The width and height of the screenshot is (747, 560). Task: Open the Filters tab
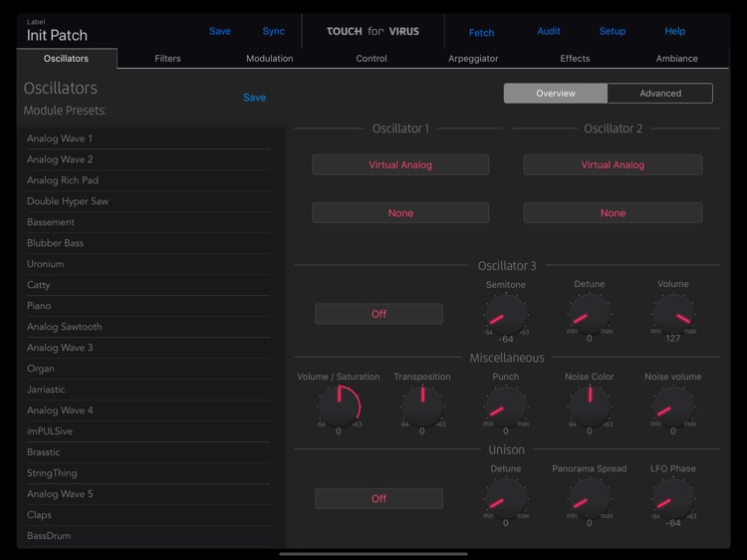point(167,59)
